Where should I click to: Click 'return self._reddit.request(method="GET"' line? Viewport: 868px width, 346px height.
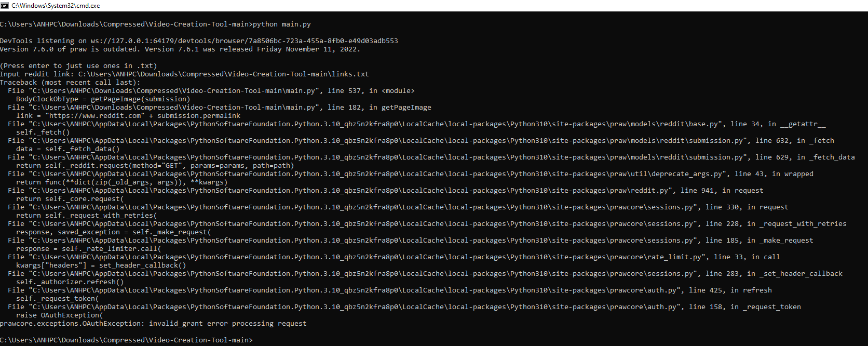pos(155,166)
